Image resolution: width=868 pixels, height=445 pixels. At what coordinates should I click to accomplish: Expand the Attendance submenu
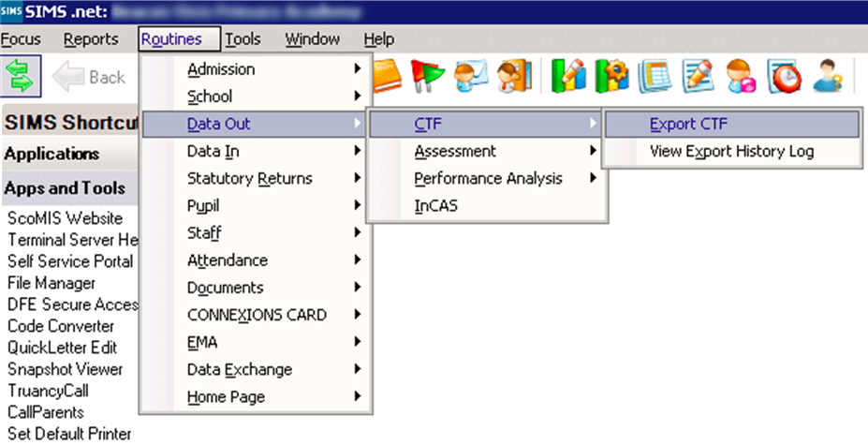255,260
